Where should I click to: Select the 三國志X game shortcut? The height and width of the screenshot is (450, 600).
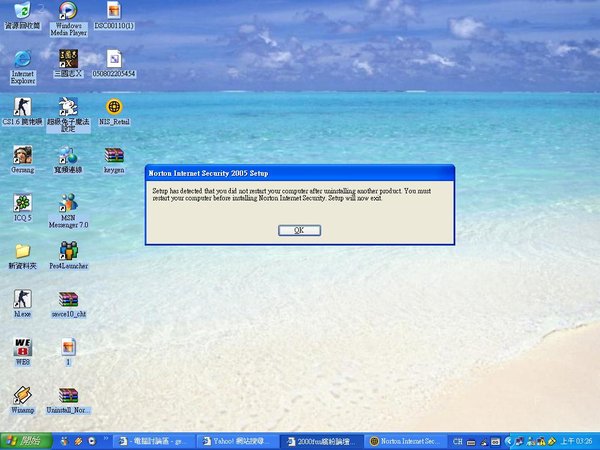(68, 59)
